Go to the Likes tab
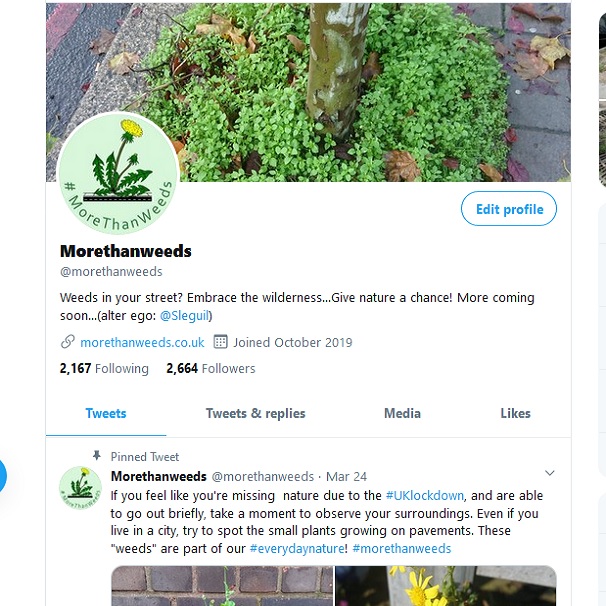 (x=515, y=413)
